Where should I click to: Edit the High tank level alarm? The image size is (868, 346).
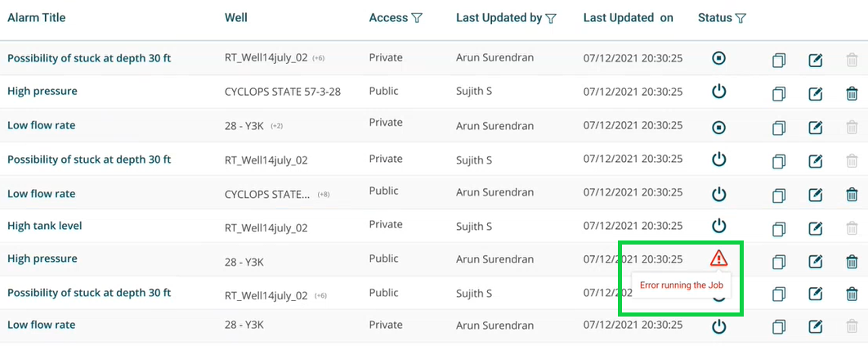point(815,227)
